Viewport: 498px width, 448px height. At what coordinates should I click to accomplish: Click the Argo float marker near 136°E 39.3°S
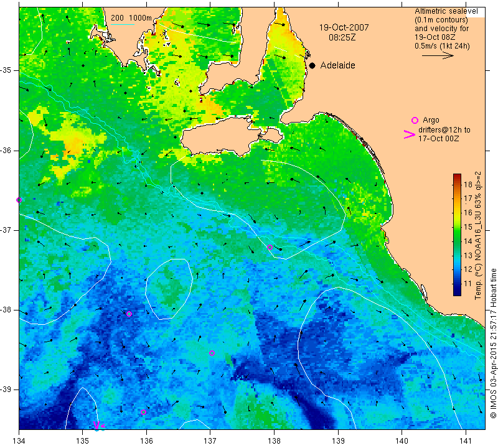tap(143, 413)
